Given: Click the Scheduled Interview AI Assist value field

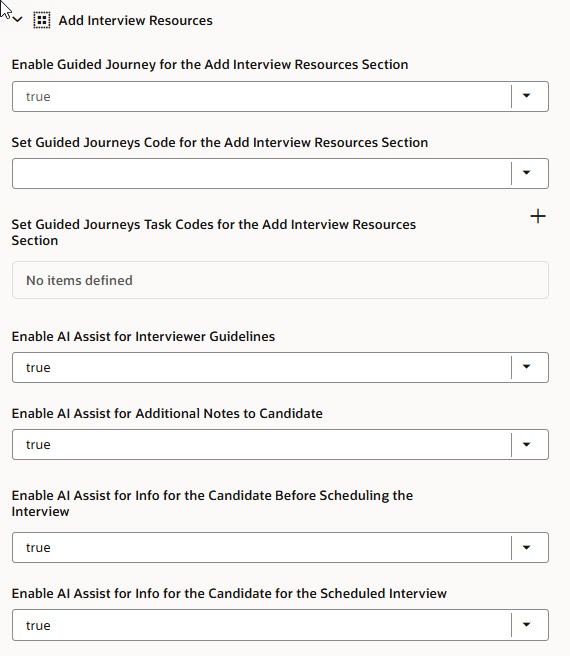Looking at the screenshot, I should tap(262, 625).
